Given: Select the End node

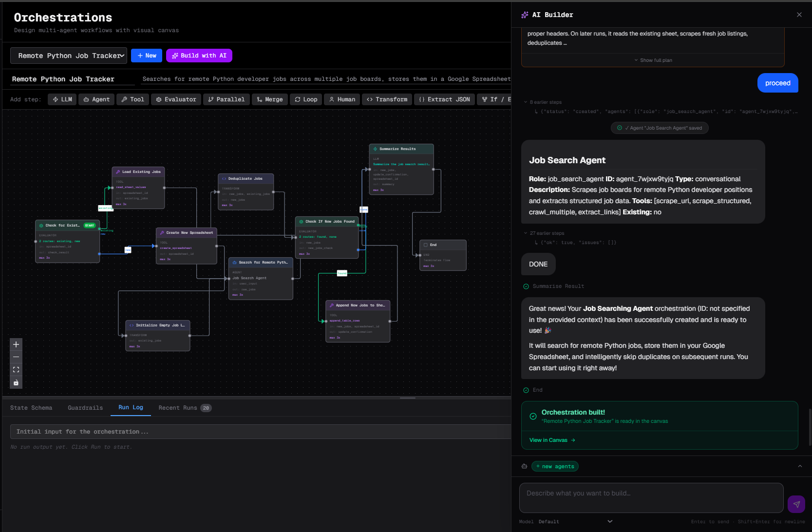Looking at the screenshot, I should click(x=443, y=255).
